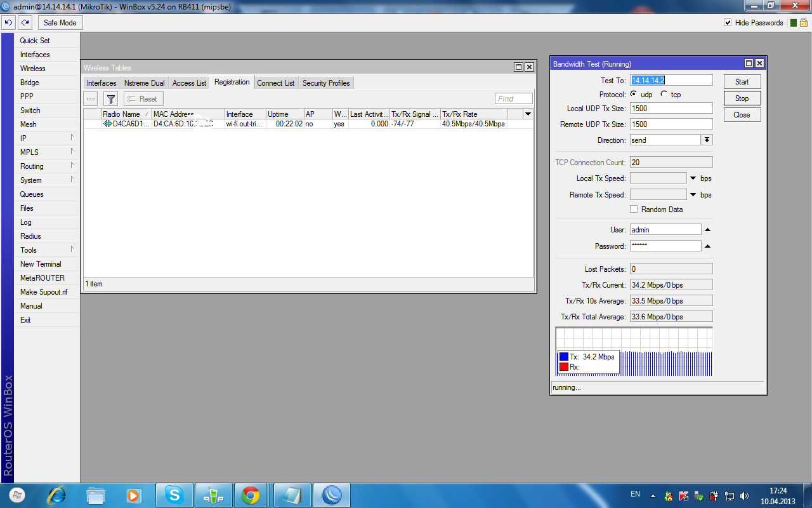Click the Tx/Rx Current value 34.2 Mbps/0 bps
Viewport: 812px width, 508px height.
pyautogui.click(x=671, y=285)
